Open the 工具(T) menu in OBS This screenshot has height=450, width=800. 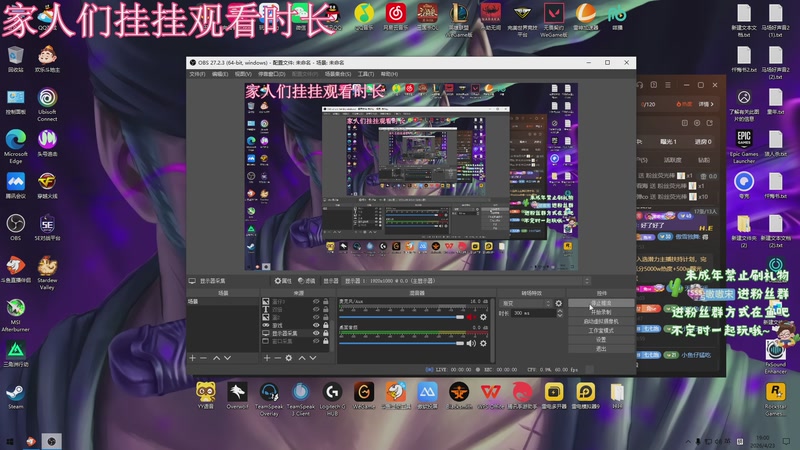tap(366, 74)
